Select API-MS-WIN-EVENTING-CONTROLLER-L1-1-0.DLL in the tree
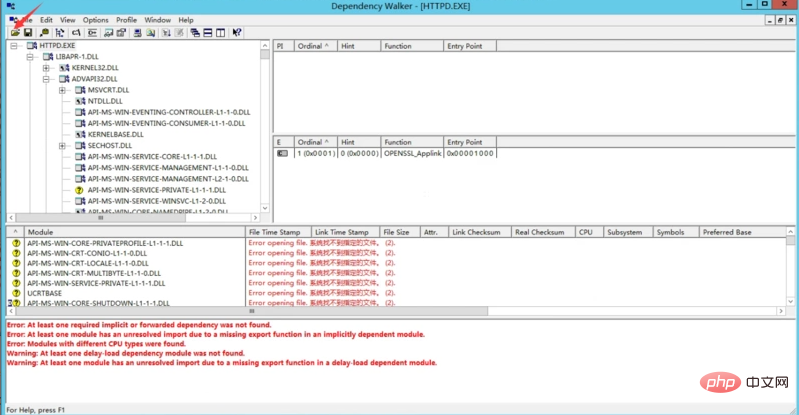Image resolution: width=799 pixels, height=415 pixels. 169,112
